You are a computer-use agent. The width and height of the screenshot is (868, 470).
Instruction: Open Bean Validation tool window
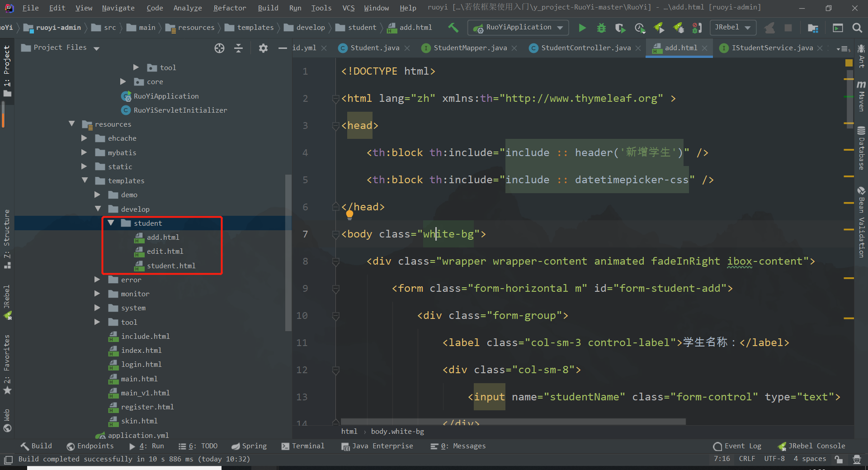click(861, 222)
